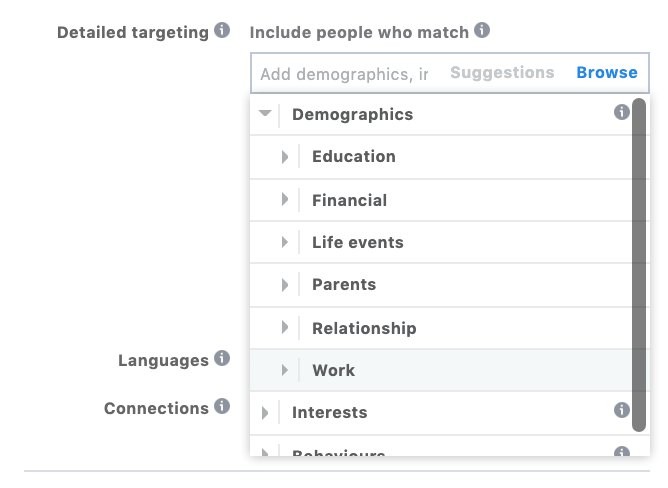668x488 pixels.
Task: Open the Browse targeting link
Action: coord(606,73)
